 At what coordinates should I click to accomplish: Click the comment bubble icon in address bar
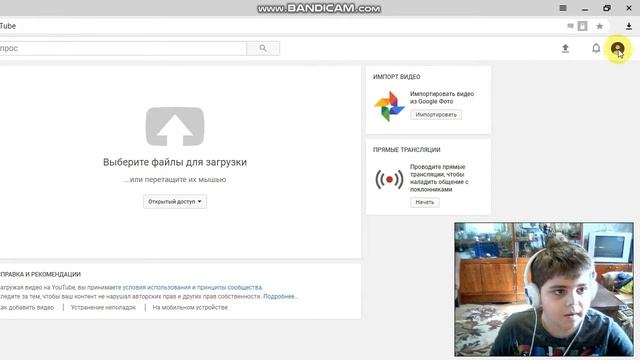(570, 26)
